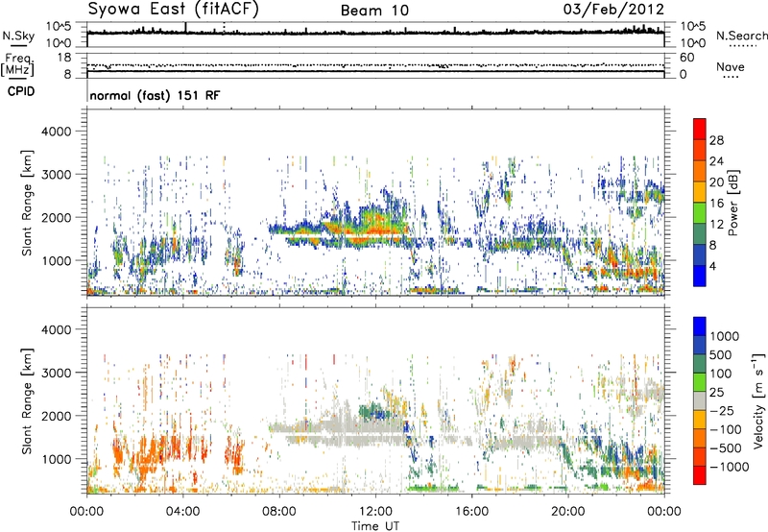Click the "Power [dB]" colorbar title
768x532 pixels.
(732, 203)
